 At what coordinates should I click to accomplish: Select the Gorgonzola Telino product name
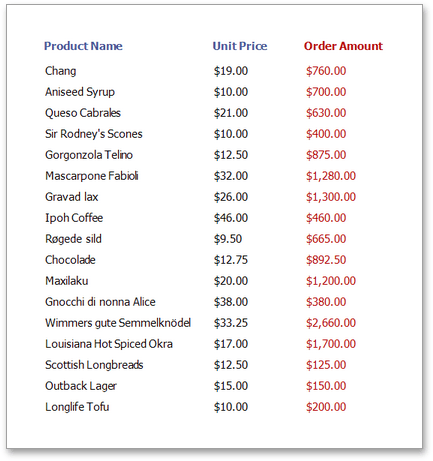click(x=89, y=155)
